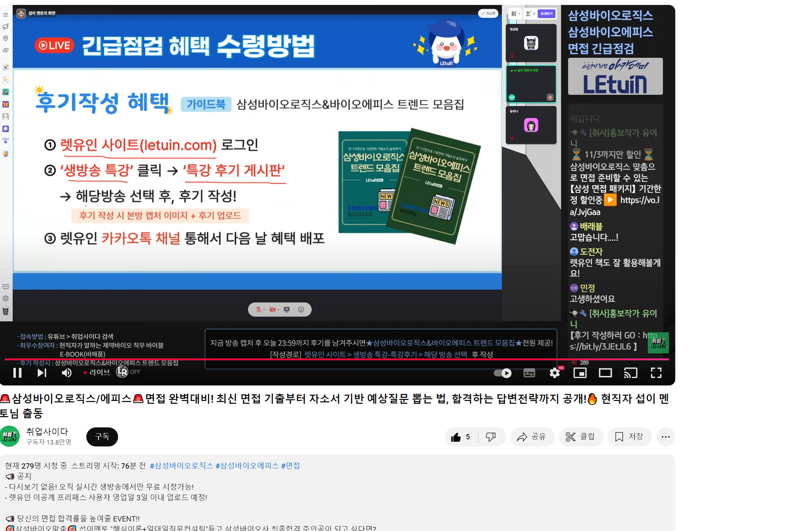
Task: Dislike the video
Action: (491, 437)
